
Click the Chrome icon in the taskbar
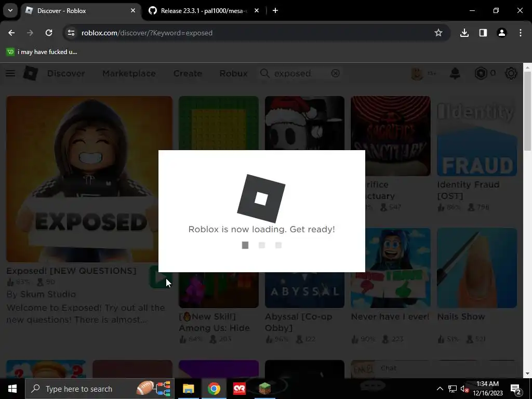click(214, 389)
